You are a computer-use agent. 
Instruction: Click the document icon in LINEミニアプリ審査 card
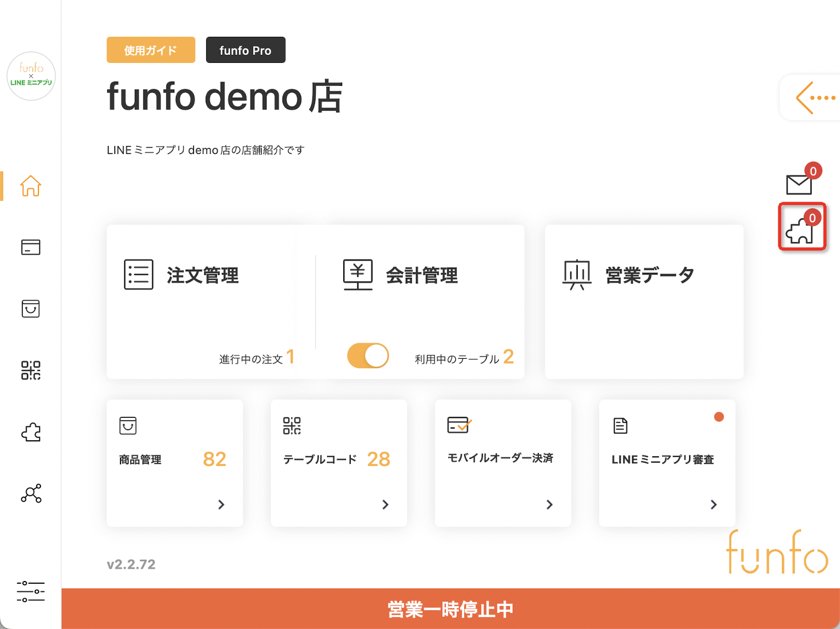tap(620, 425)
